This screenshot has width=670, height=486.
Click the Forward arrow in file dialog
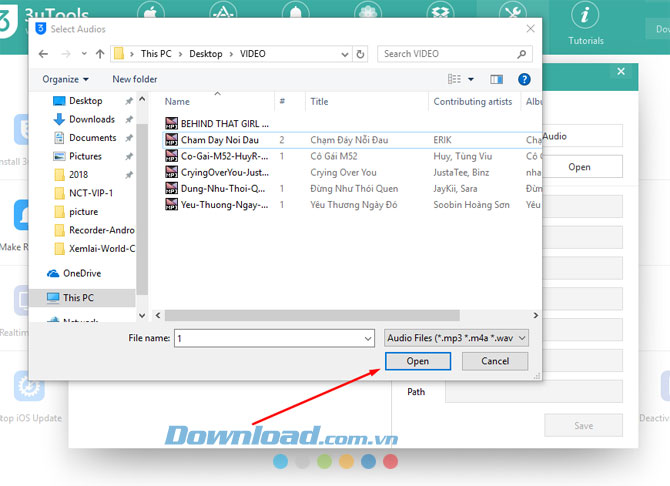[x=66, y=54]
